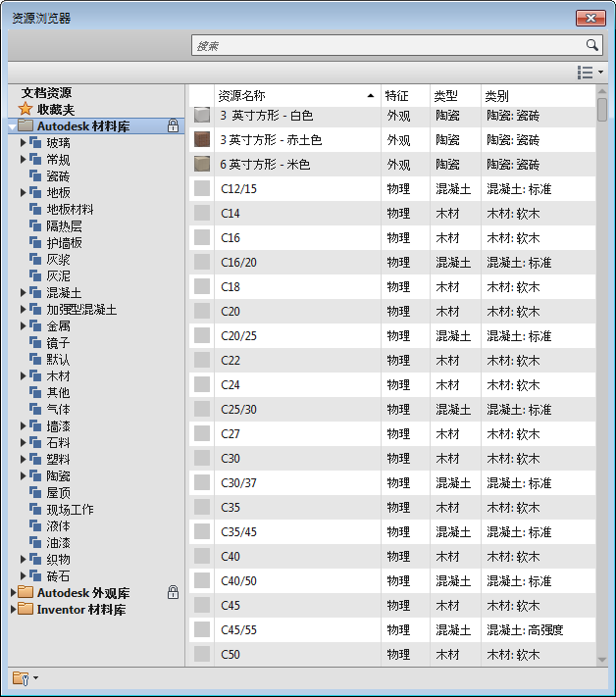Viewport: 616px width, 697px height.
Task: Select the C40/50 material row
Action: pos(392,580)
